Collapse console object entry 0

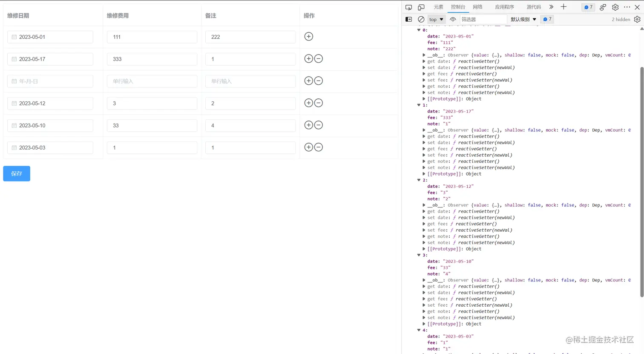(419, 30)
